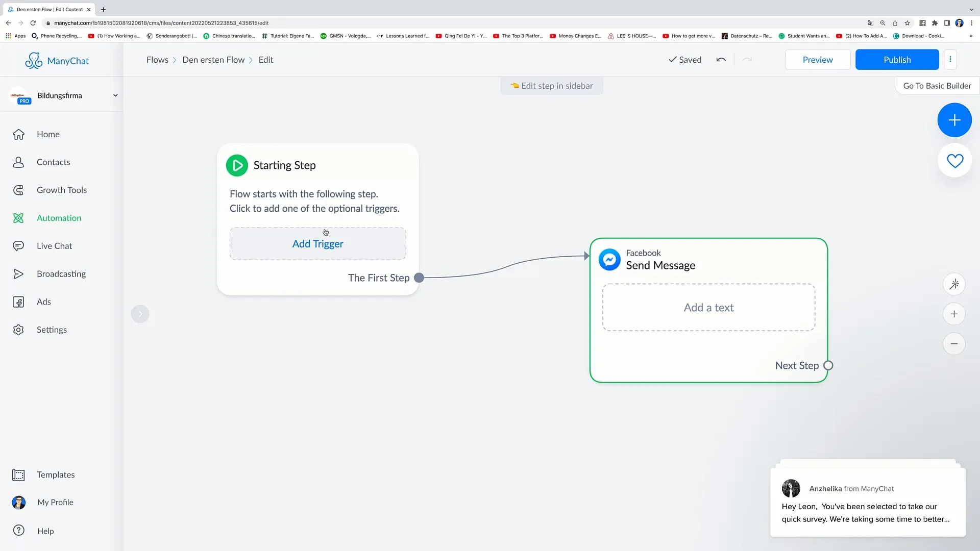The width and height of the screenshot is (980, 551).
Task: Open the Ads icon
Action: (18, 302)
